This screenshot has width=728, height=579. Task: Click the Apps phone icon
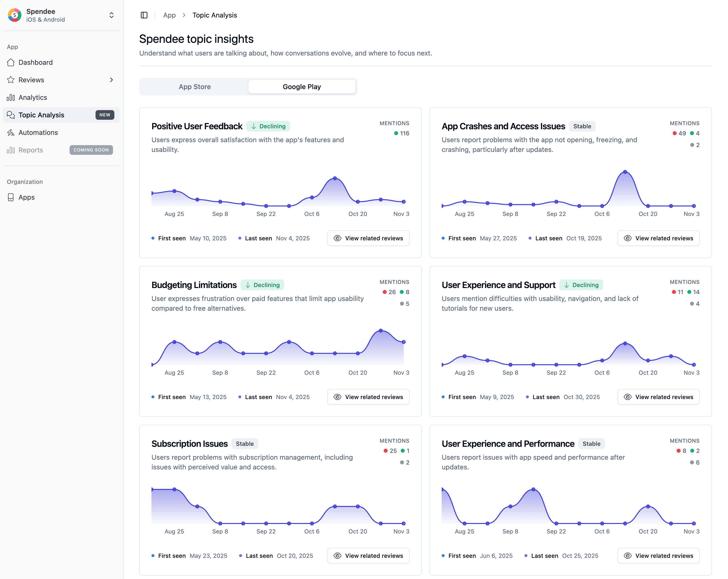[11, 197]
